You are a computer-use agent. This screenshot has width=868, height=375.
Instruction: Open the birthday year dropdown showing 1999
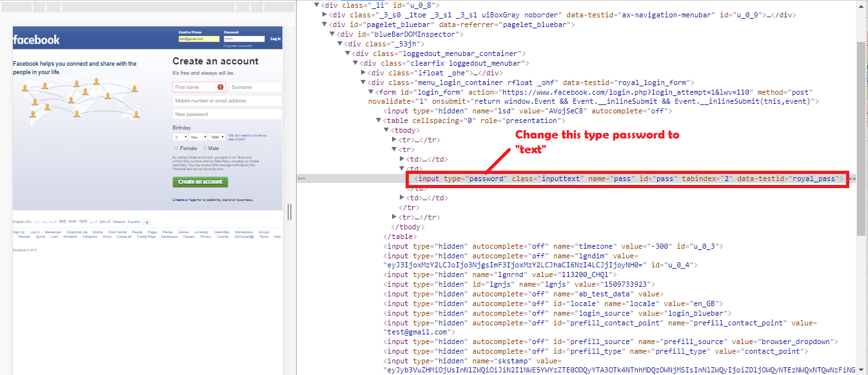[x=218, y=137]
